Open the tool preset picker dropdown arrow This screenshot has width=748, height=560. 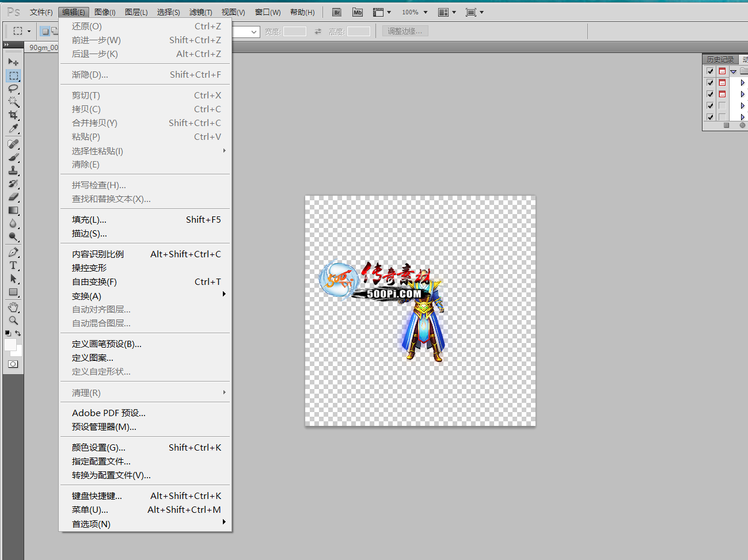coord(29,32)
